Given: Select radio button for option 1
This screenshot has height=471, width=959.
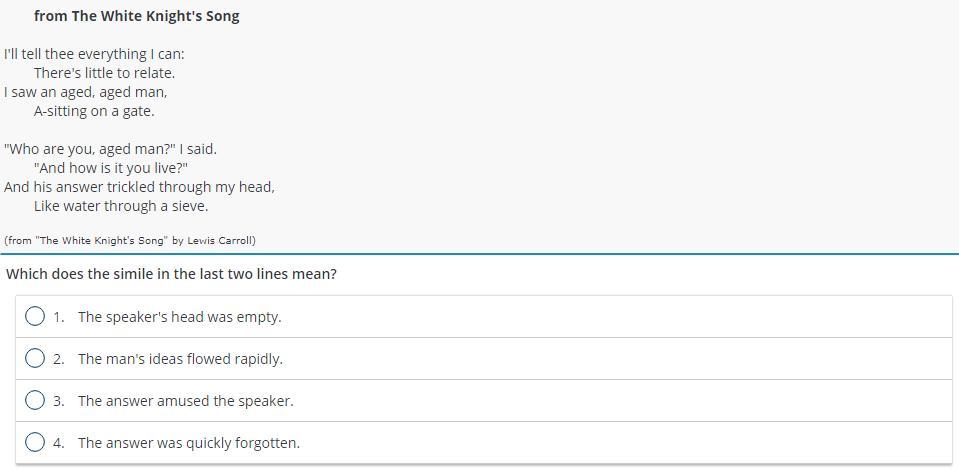Looking at the screenshot, I should click(35, 316).
